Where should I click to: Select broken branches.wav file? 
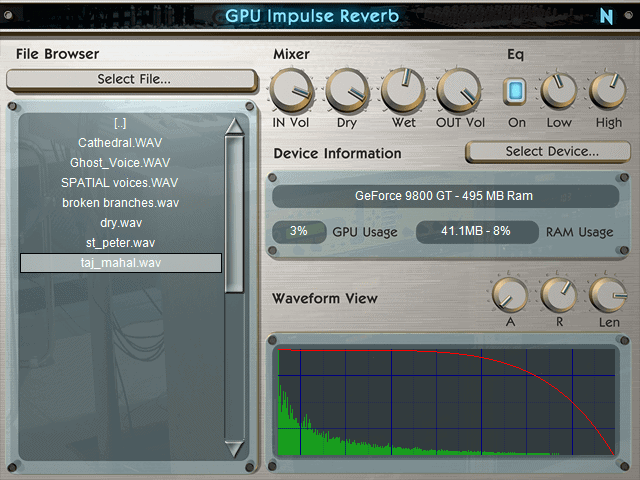pyautogui.click(x=121, y=203)
